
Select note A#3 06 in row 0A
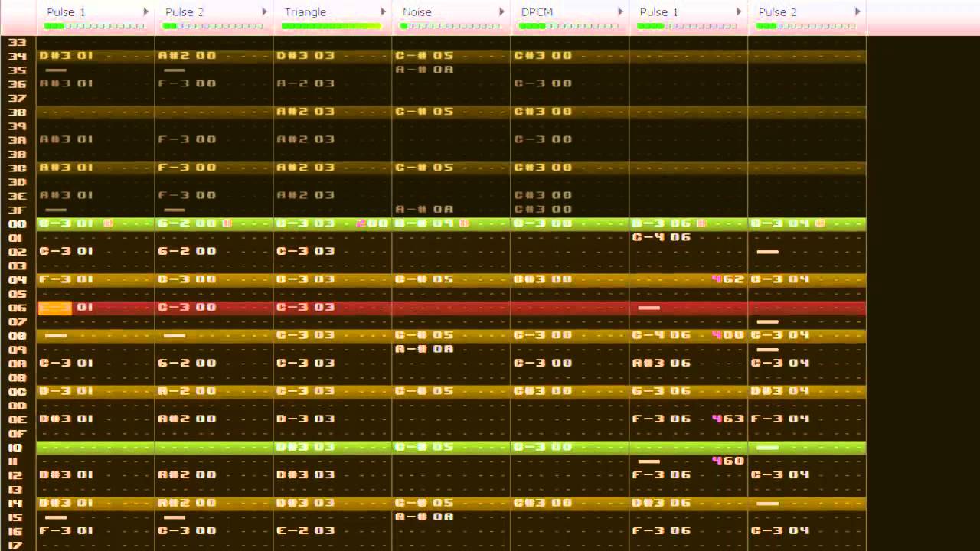click(661, 363)
